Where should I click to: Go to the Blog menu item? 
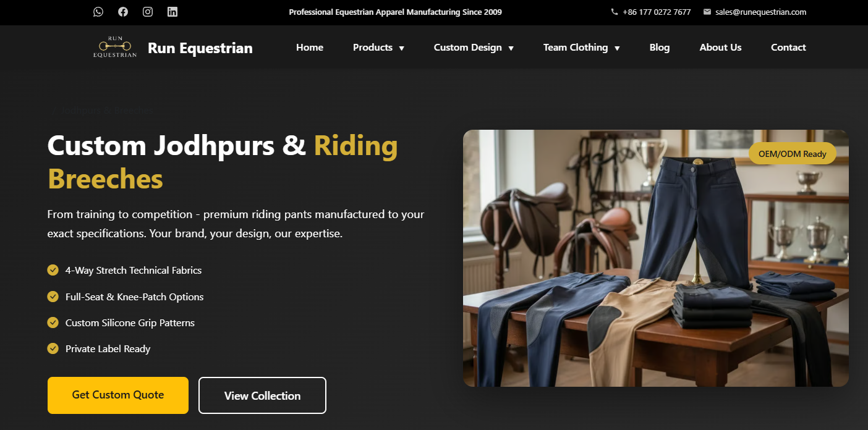pyautogui.click(x=660, y=48)
